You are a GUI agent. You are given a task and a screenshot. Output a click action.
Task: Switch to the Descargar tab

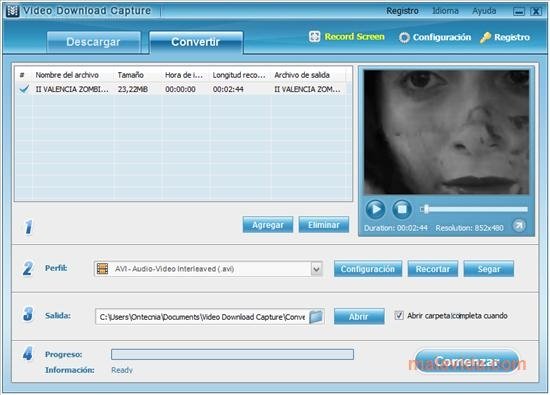click(94, 42)
